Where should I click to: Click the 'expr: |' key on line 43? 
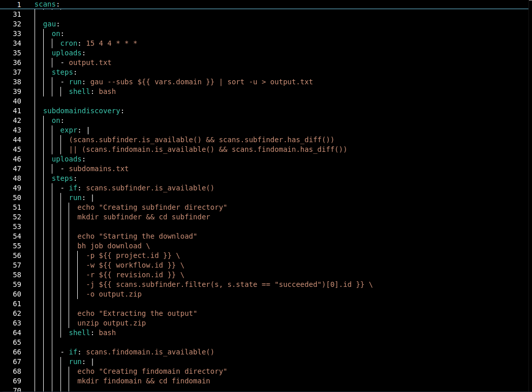coord(75,130)
